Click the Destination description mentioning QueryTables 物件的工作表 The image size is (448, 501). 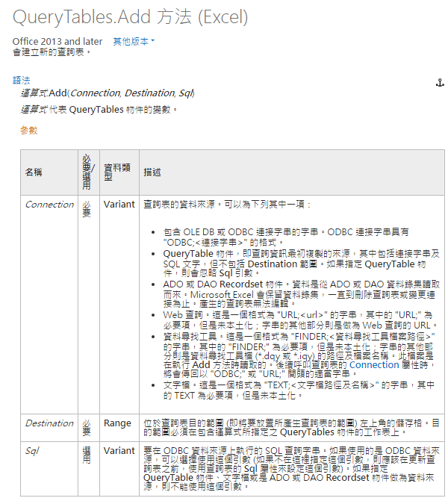click(x=291, y=428)
